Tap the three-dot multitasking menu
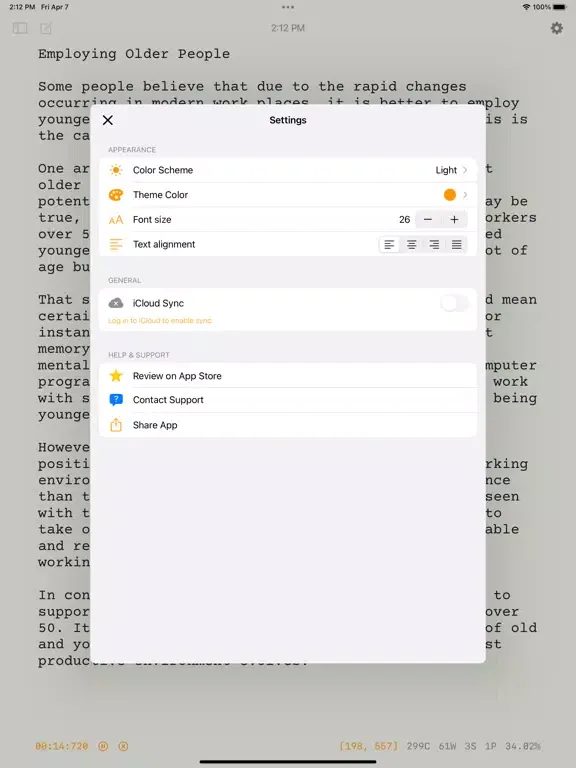 click(x=288, y=7)
